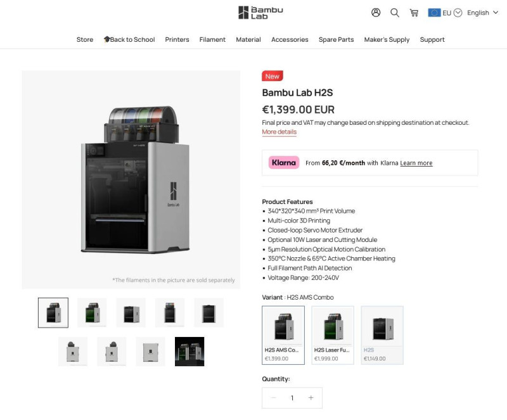Open the Filament menu item
The image size is (507, 420).
[212, 39]
